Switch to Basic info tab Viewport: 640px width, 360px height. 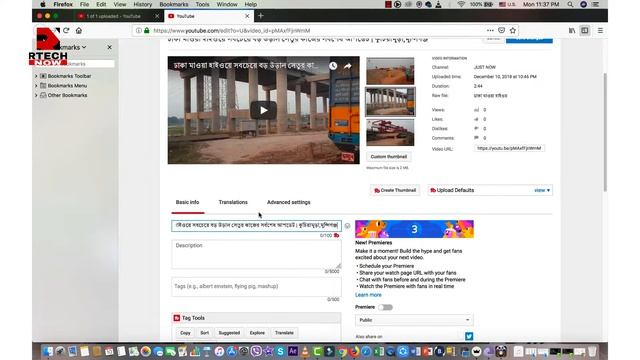pyautogui.click(x=187, y=202)
